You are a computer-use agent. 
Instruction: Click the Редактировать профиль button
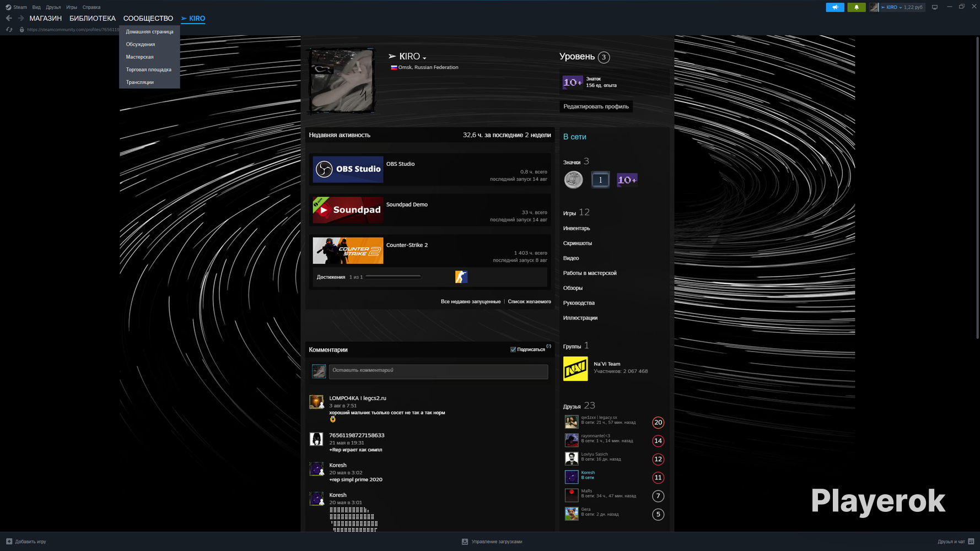(596, 106)
